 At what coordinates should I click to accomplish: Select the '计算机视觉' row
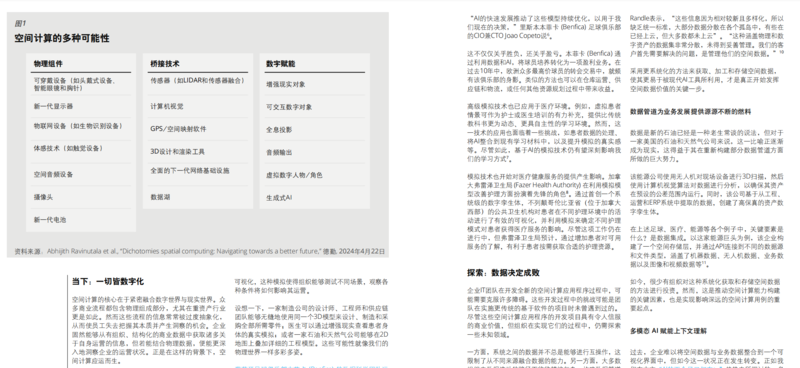click(198, 106)
